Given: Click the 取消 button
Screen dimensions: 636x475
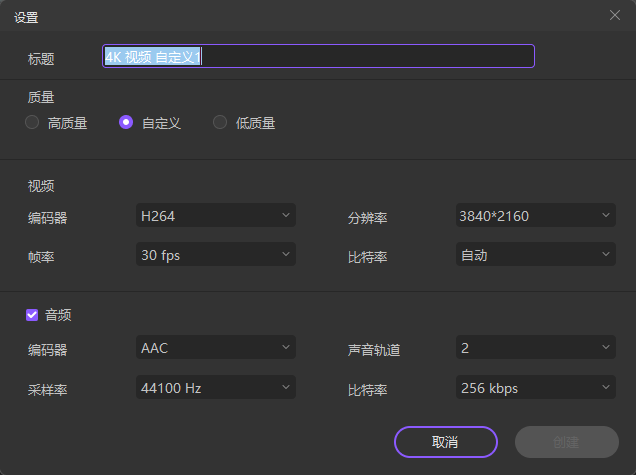Looking at the screenshot, I should (445, 441).
